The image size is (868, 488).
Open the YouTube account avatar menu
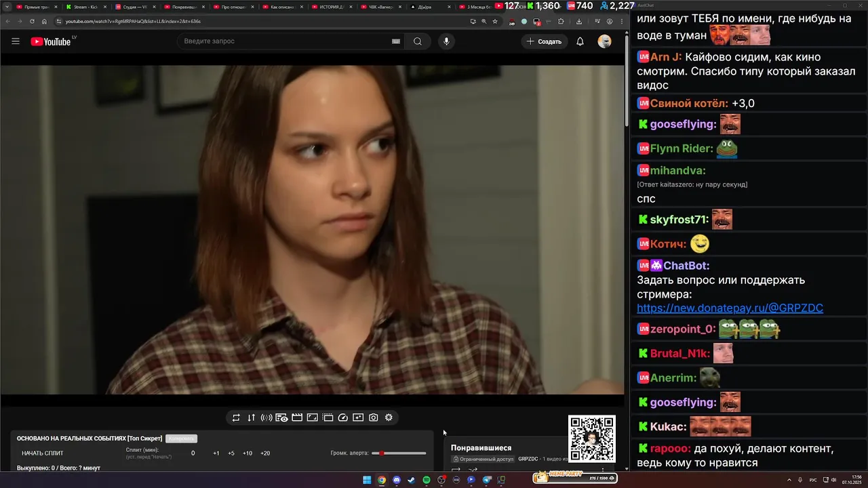pyautogui.click(x=604, y=41)
